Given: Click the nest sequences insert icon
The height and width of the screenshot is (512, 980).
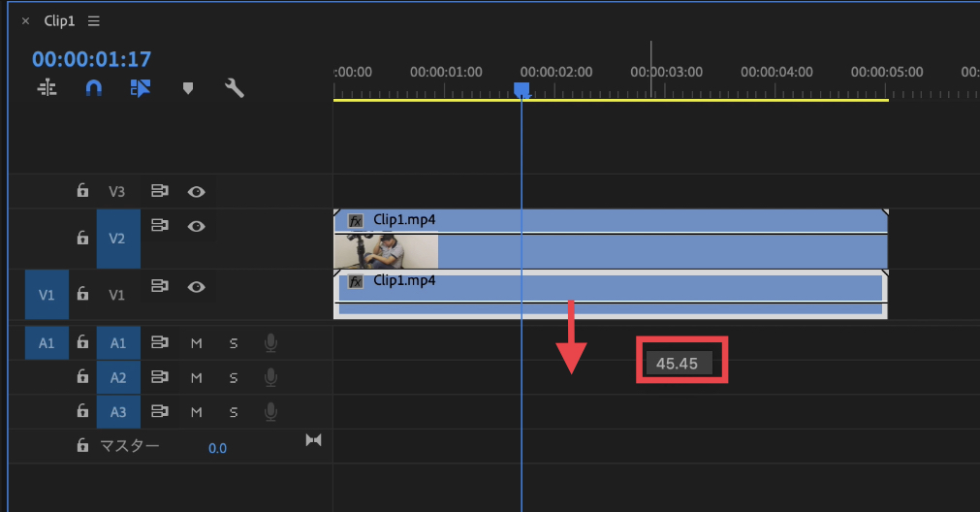Looking at the screenshot, I should (x=47, y=88).
